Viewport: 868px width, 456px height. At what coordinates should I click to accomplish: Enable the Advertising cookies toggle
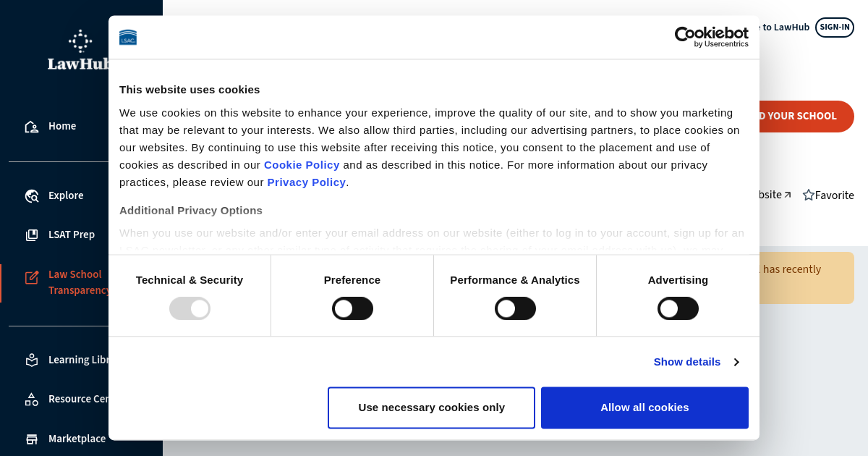678,308
